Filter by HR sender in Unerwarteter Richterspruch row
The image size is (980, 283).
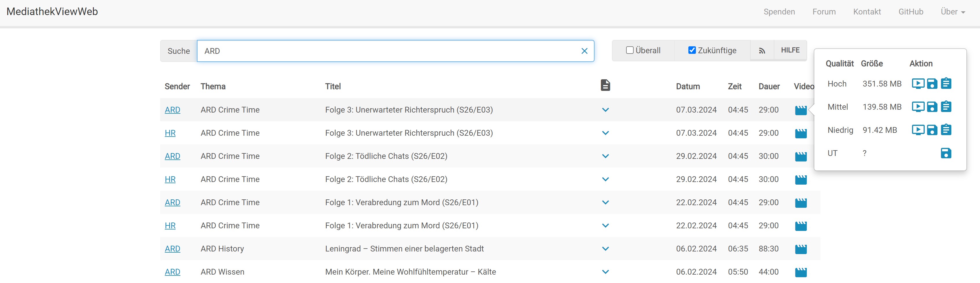point(170,133)
